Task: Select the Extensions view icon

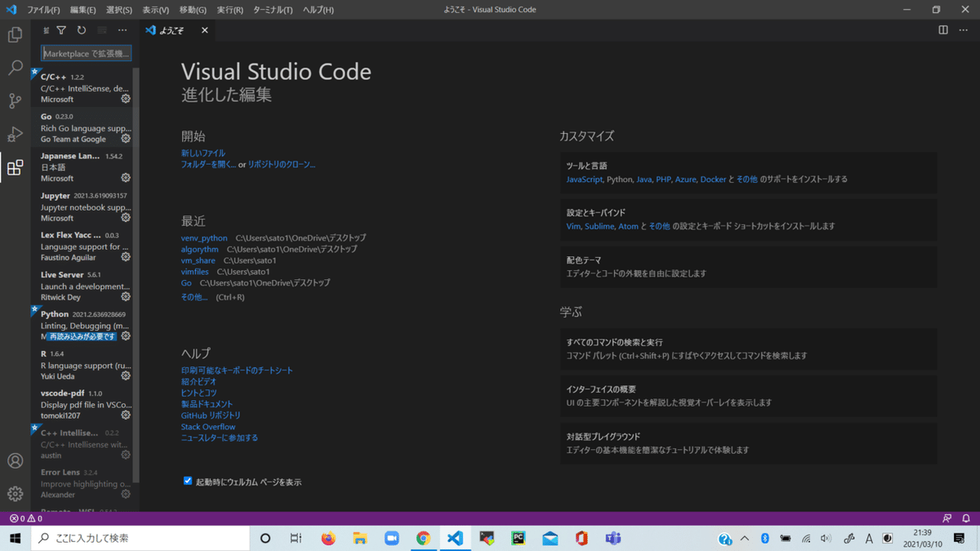Action: pos(15,168)
